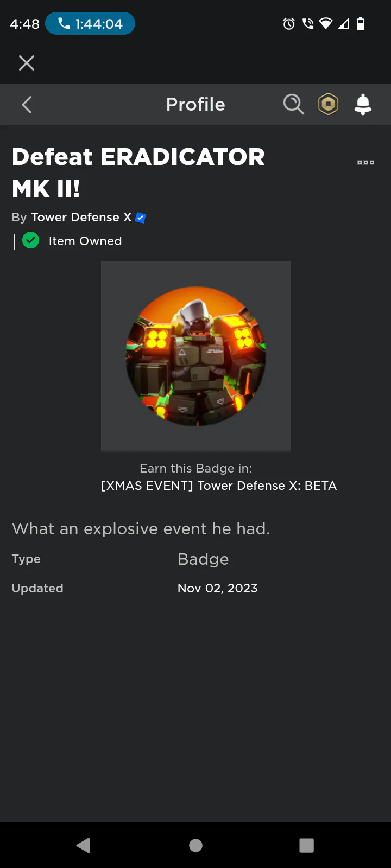Close the in-app view with X icon
Viewport: 391px width, 868px height.
(x=27, y=63)
